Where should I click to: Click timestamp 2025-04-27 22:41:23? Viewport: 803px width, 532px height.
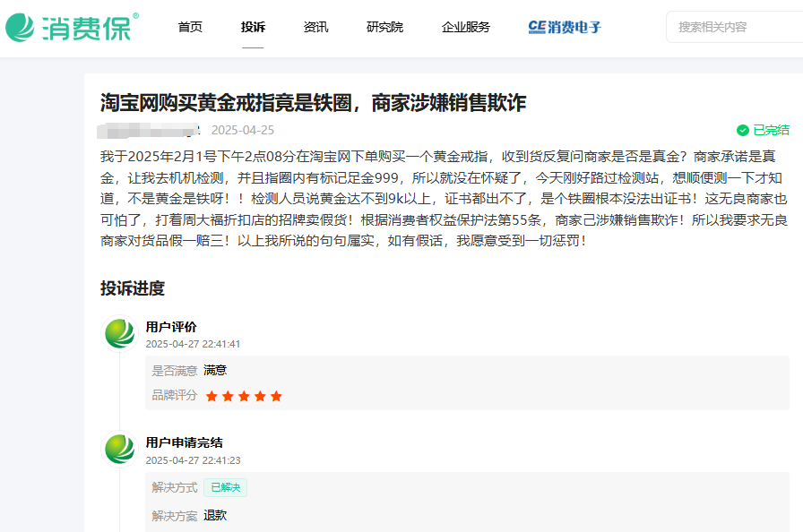pyautogui.click(x=193, y=460)
